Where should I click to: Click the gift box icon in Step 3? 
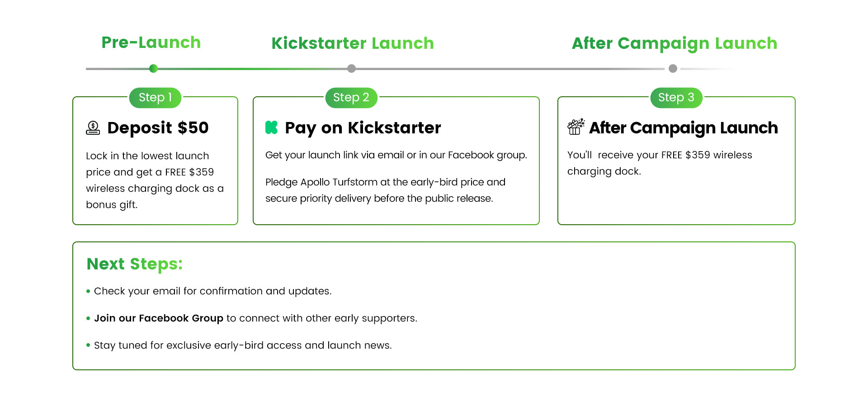[x=576, y=127]
